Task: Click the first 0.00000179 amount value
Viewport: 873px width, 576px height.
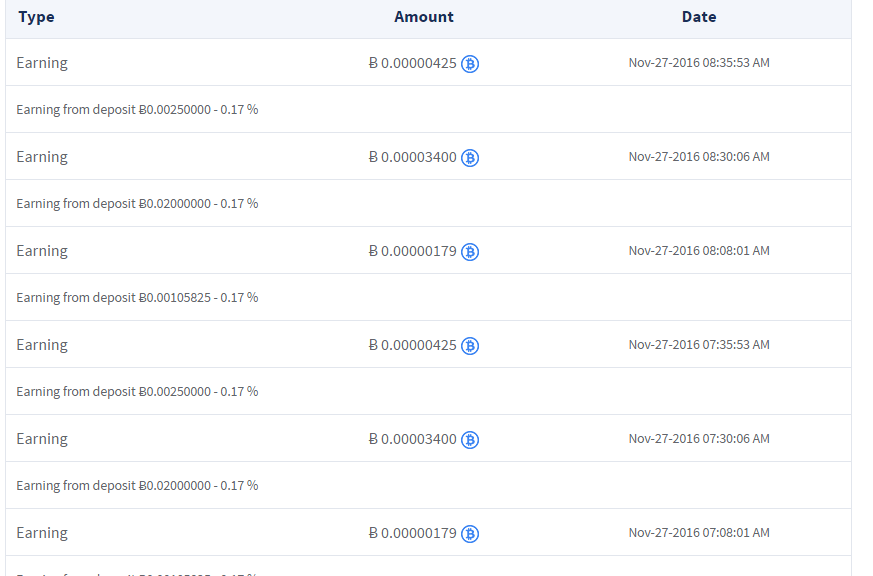Action: [x=413, y=251]
